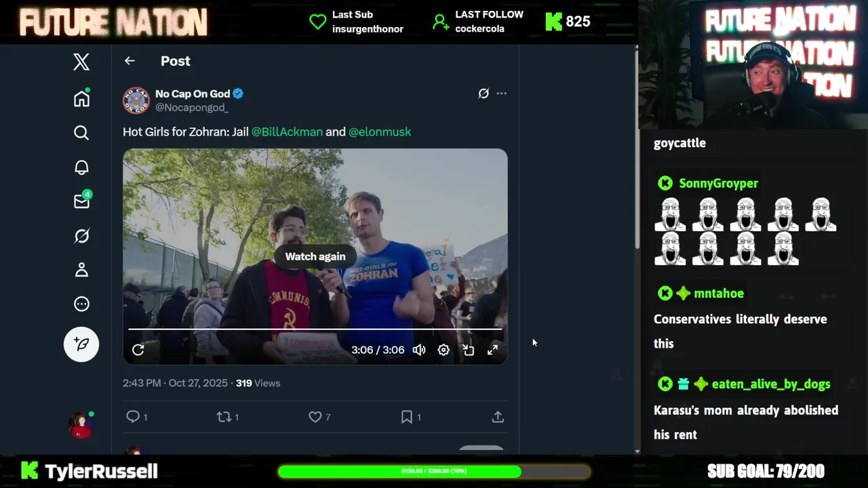The height and width of the screenshot is (488, 868).
Task: Click the video timestamp 3:06 / 3:06
Action: (x=378, y=350)
